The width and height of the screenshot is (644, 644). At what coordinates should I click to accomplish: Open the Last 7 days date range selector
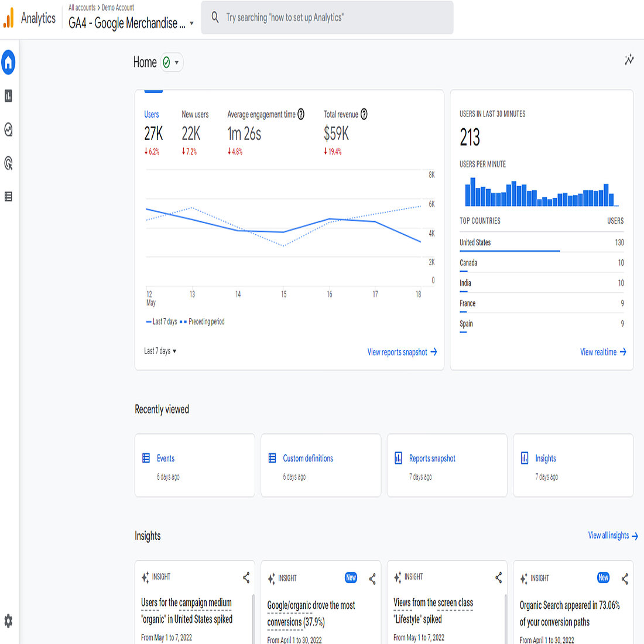(x=159, y=351)
